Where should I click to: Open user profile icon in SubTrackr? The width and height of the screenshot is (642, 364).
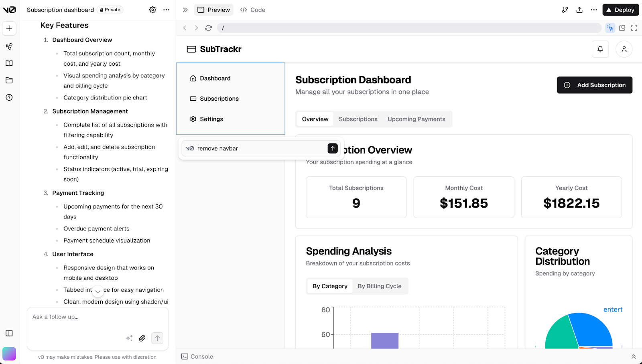point(624,49)
